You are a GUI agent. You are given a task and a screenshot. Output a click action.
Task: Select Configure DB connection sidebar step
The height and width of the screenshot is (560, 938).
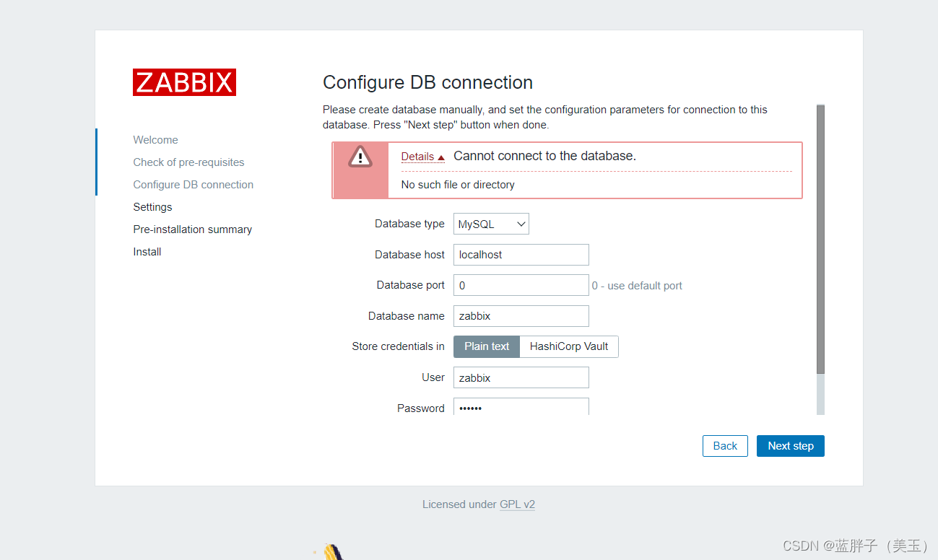194,185
